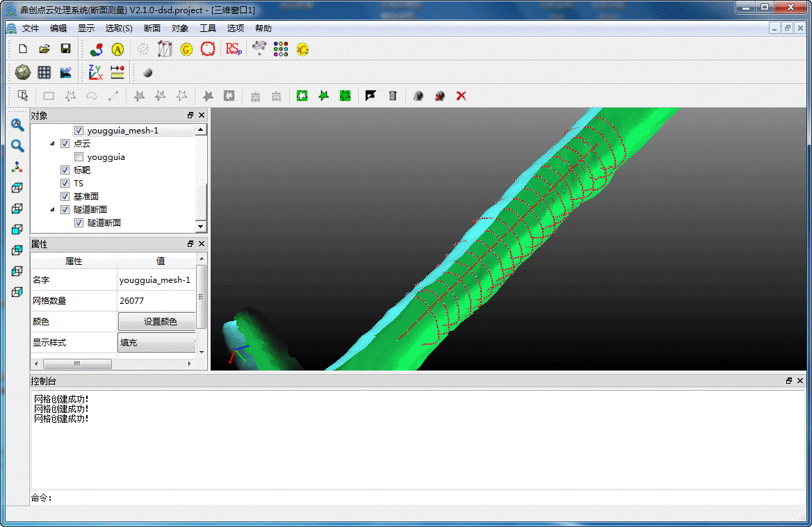Select the rectangle selection tool
Viewport: 812px width, 527px height.
(x=49, y=96)
